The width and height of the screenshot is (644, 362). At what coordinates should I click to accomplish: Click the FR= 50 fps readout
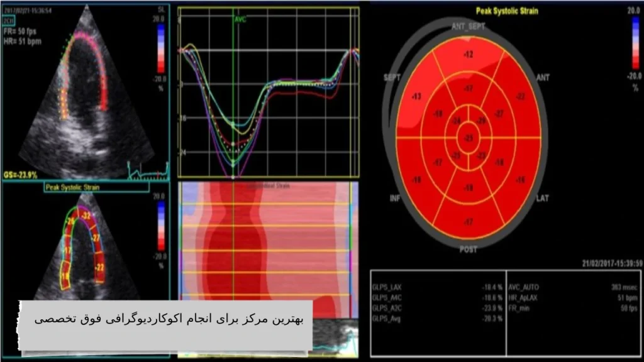19,31
